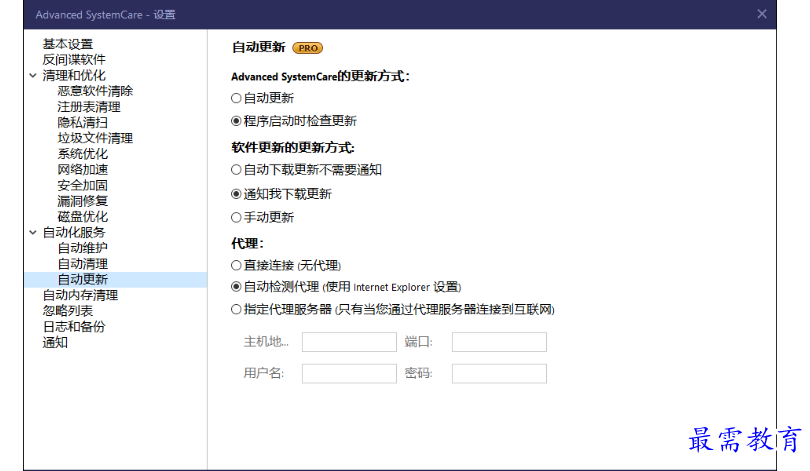Close the settings window
This screenshot has width=810, height=471.
(x=762, y=14)
